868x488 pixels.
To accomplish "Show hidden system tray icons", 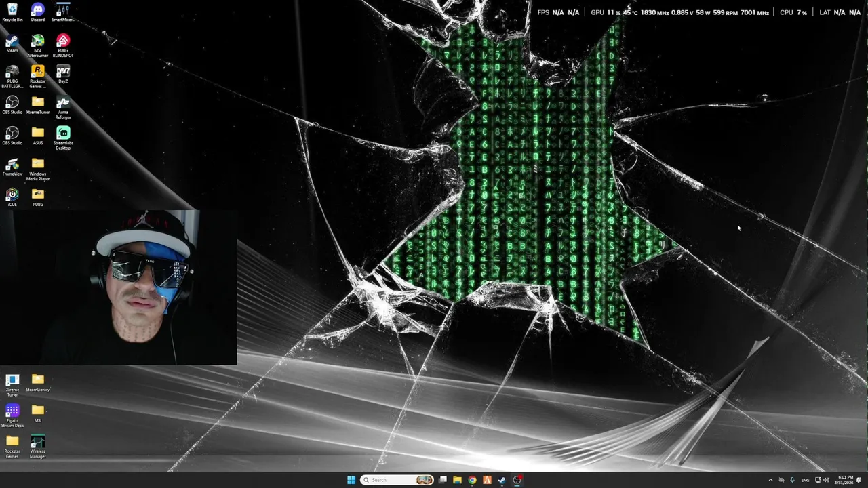I will coord(770,480).
